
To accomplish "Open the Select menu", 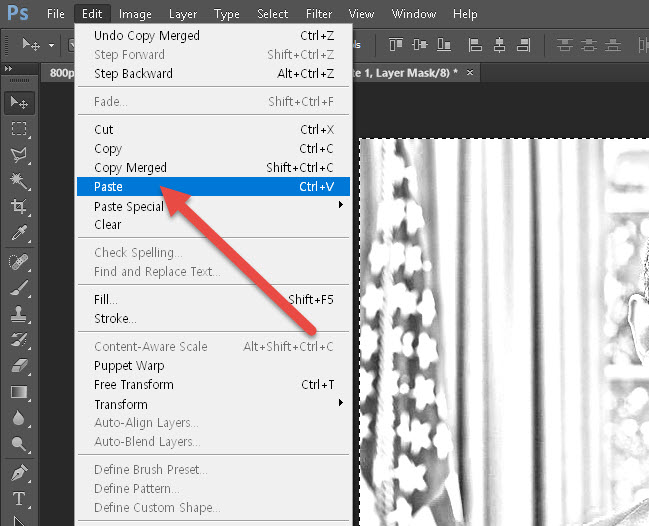I will pyautogui.click(x=272, y=14).
